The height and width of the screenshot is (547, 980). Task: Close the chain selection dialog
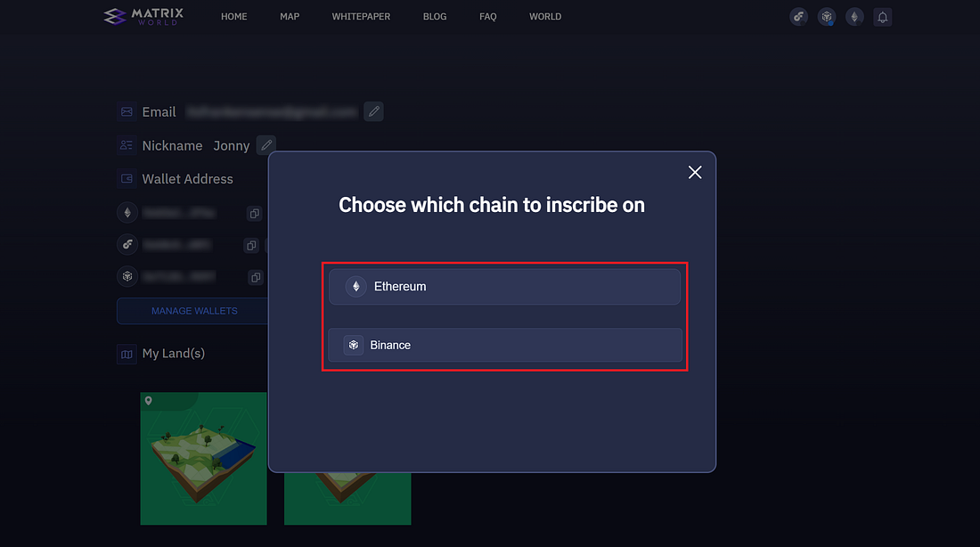[695, 172]
